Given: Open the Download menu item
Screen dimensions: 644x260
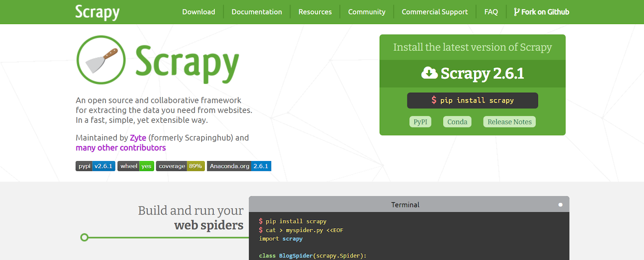Looking at the screenshot, I should click(x=198, y=12).
